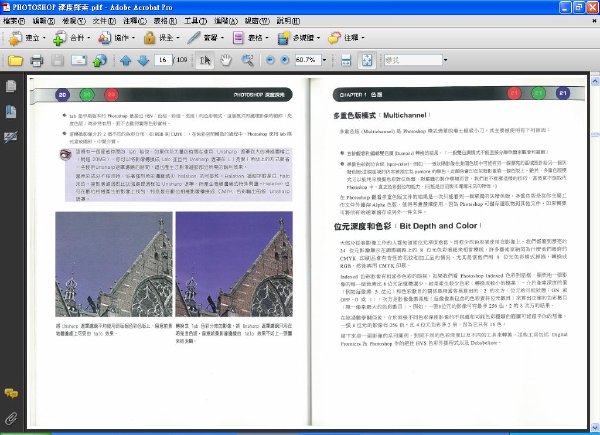The height and width of the screenshot is (435, 600).
Task: Minimize the Acrobat Pro window
Action: click(x=566, y=7)
